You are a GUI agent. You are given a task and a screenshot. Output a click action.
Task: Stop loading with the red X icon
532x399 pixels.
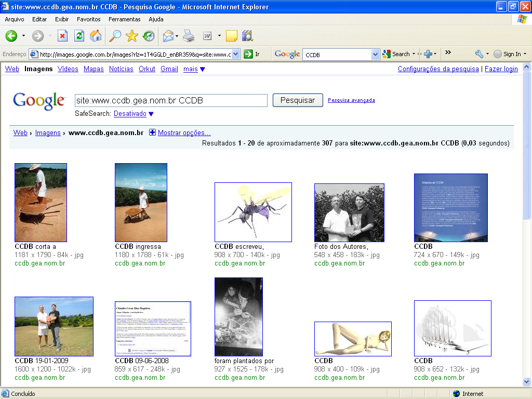62,36
